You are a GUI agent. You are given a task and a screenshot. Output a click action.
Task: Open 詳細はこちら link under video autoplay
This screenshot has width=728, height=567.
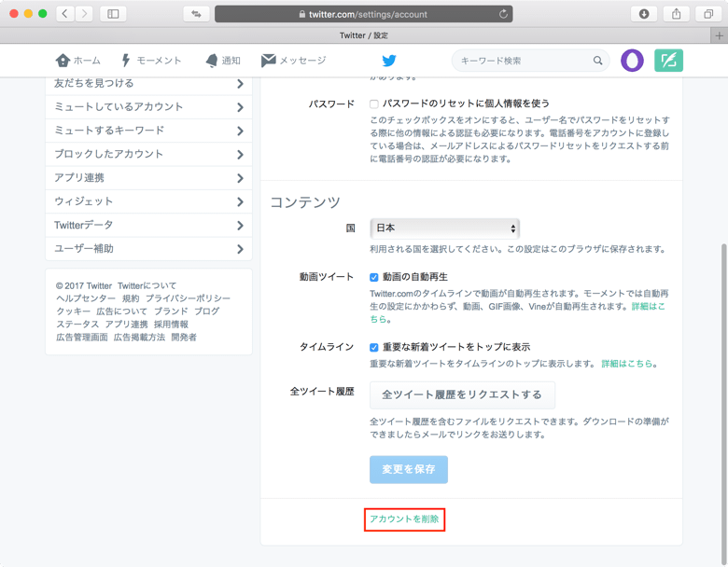click(x=648, y=306)
